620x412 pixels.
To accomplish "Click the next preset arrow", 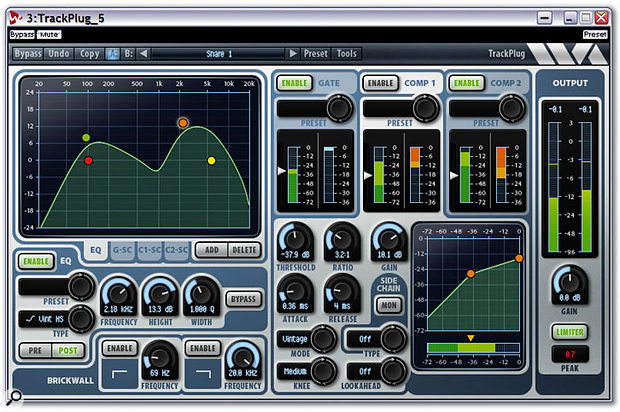I will [x=293, y=53].
